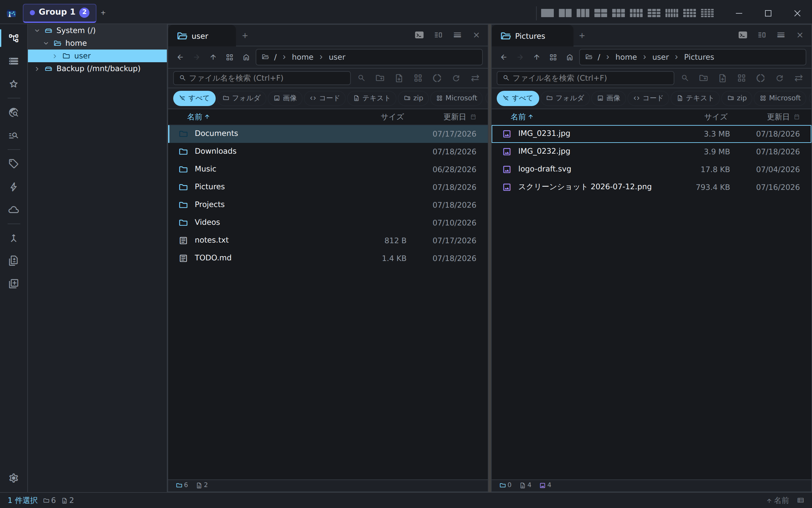Viewport: 812px width, 508px height.
Task: Open terminal icon in user pane header
Action: 419,35
